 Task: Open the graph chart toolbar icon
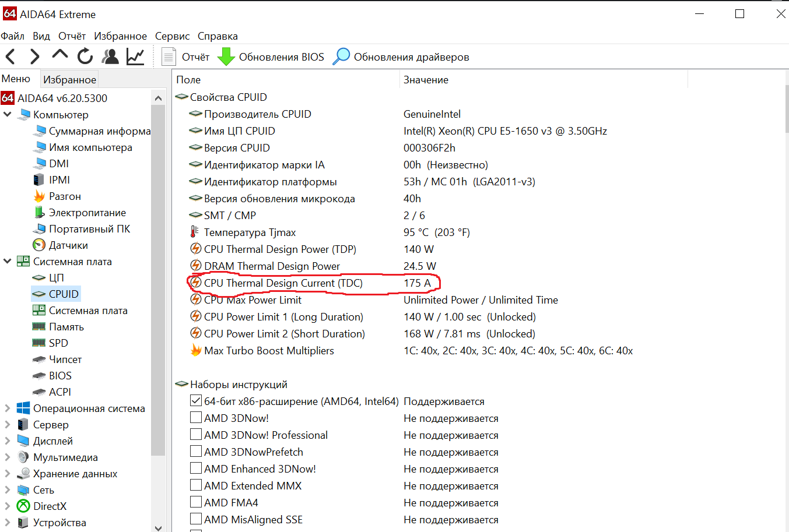(135, 57)
